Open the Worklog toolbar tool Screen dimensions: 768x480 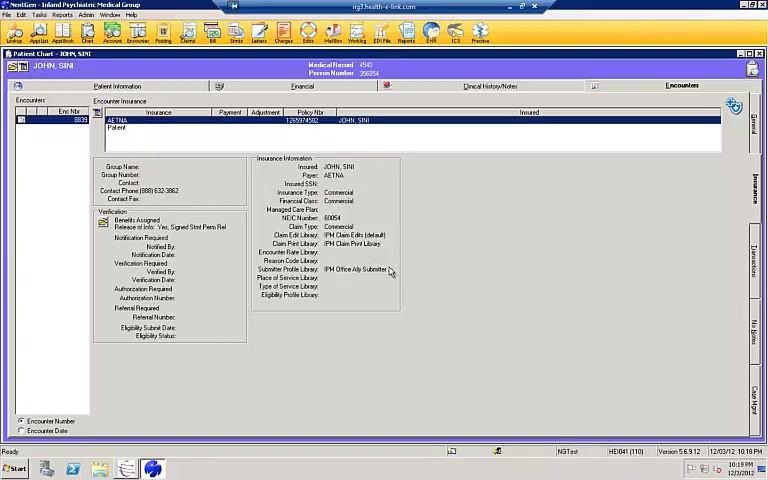[357, 33]
